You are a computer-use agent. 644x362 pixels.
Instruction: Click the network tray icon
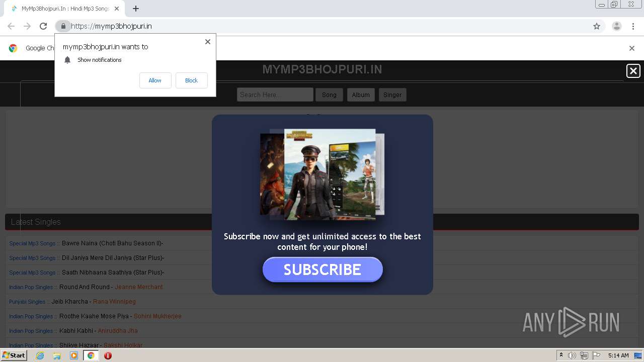click(584, 355)
